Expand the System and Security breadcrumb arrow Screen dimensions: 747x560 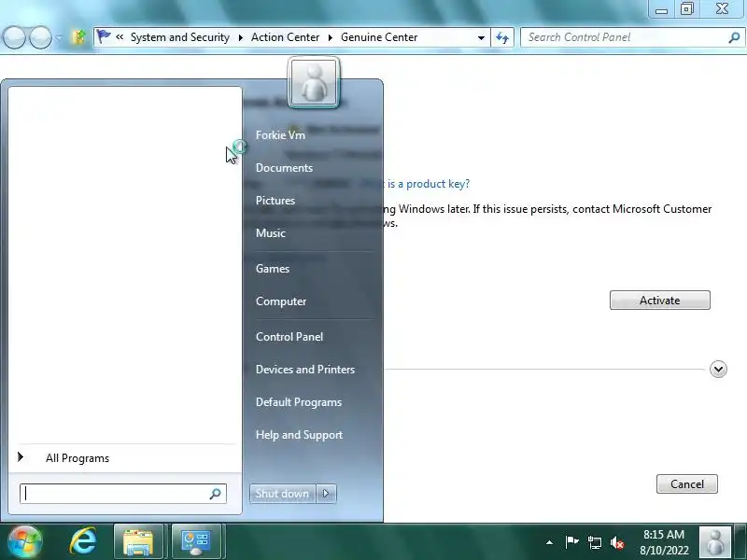pyautogui.click(x=241, y=37)
